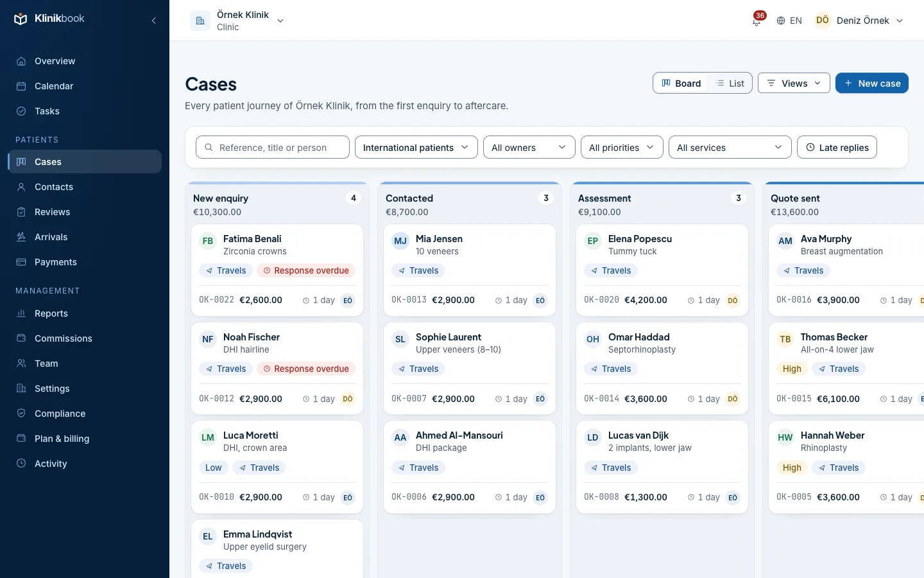
Task: Click Sophie Laurent's SL avatar
Action: coord(400,340)
